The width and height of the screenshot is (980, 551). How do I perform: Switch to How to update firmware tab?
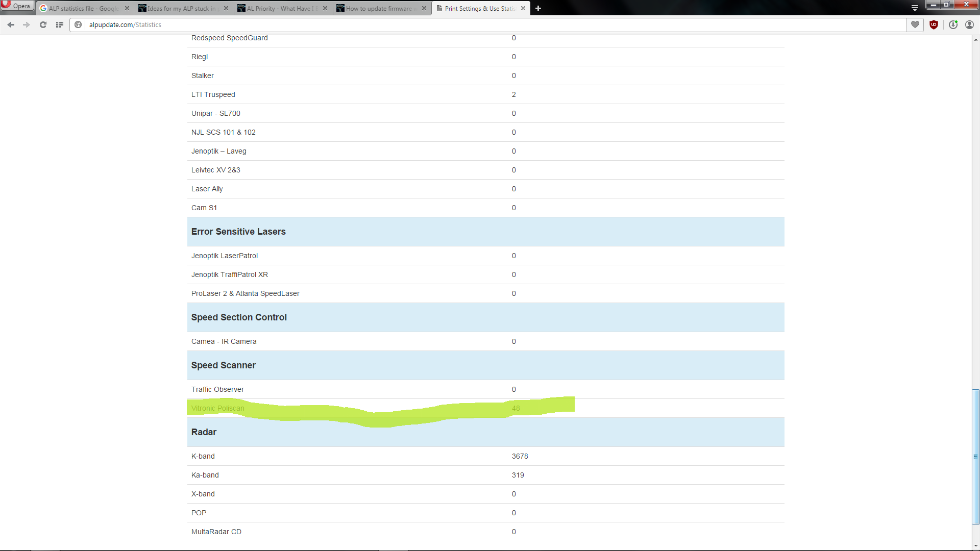click(x=378, y=8)
